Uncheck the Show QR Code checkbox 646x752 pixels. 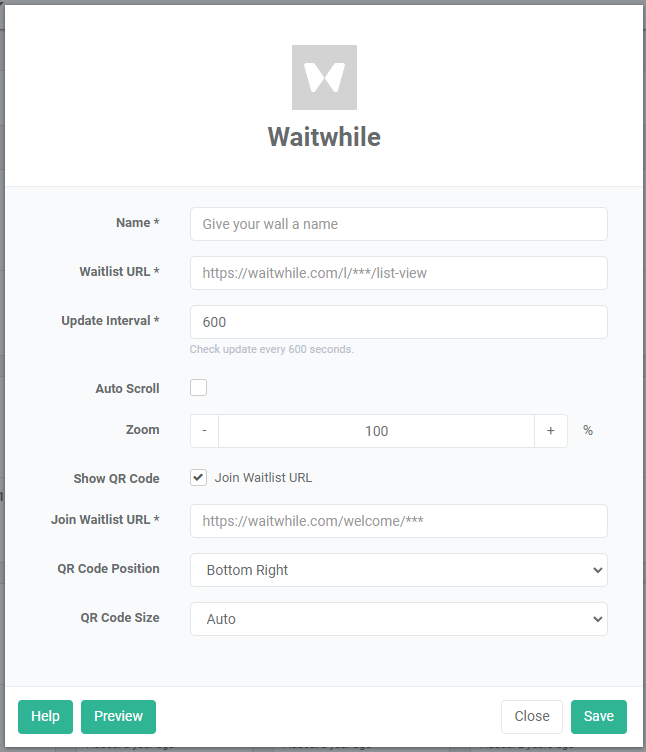point(199,478)
